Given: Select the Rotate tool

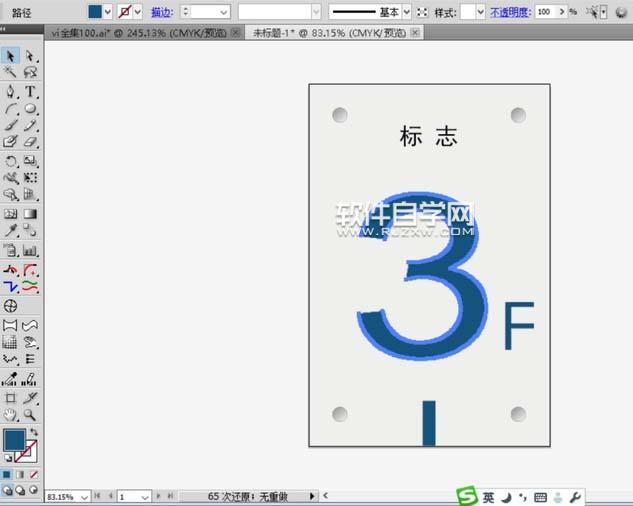Looking at the screenshot, I should [x=10, y=161].
